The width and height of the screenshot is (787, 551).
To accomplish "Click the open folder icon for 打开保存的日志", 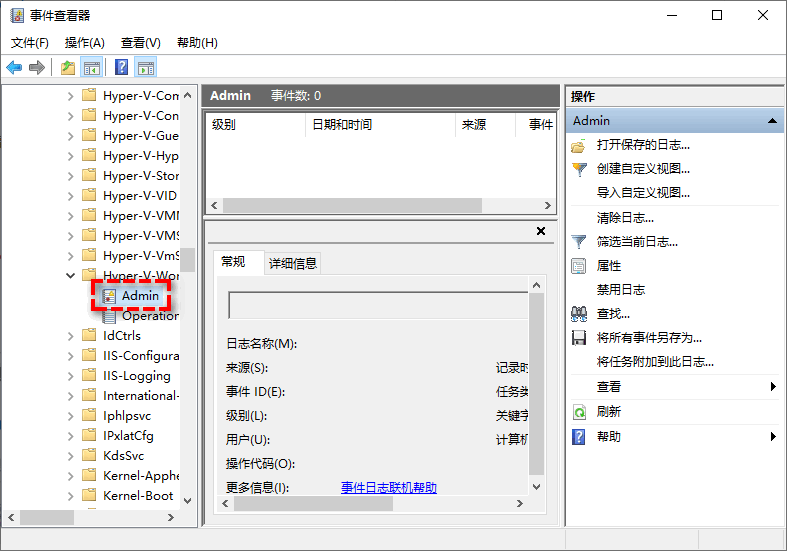I will (578, 145).
